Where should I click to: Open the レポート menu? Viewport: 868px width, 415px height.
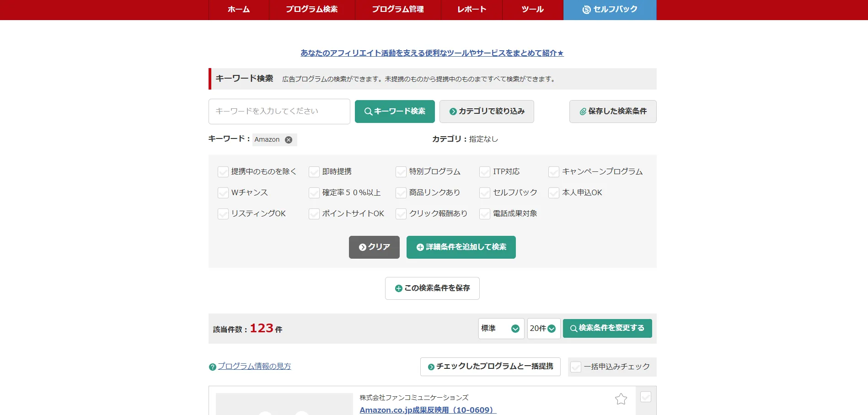472,10
